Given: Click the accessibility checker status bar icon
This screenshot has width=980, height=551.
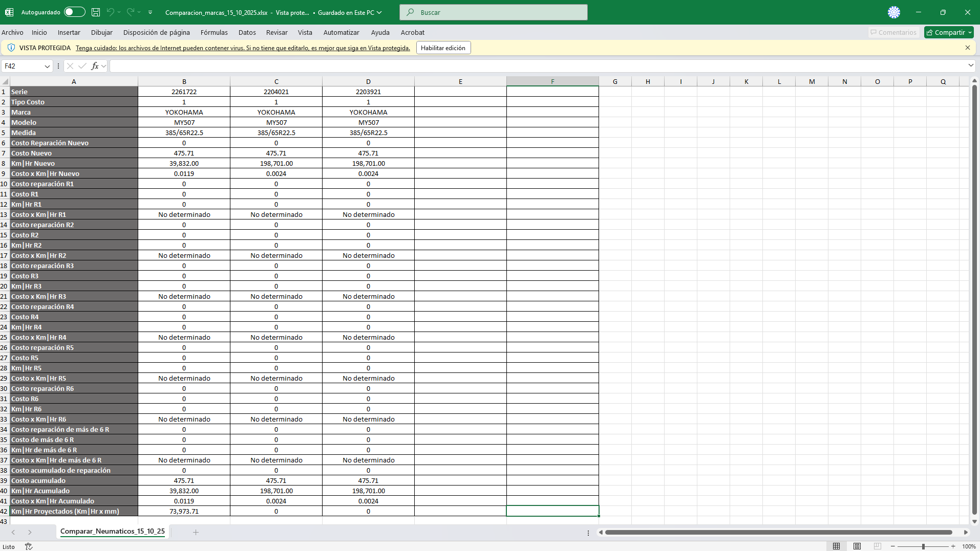Looking at the screenshot, I should [x=29, y=546].
